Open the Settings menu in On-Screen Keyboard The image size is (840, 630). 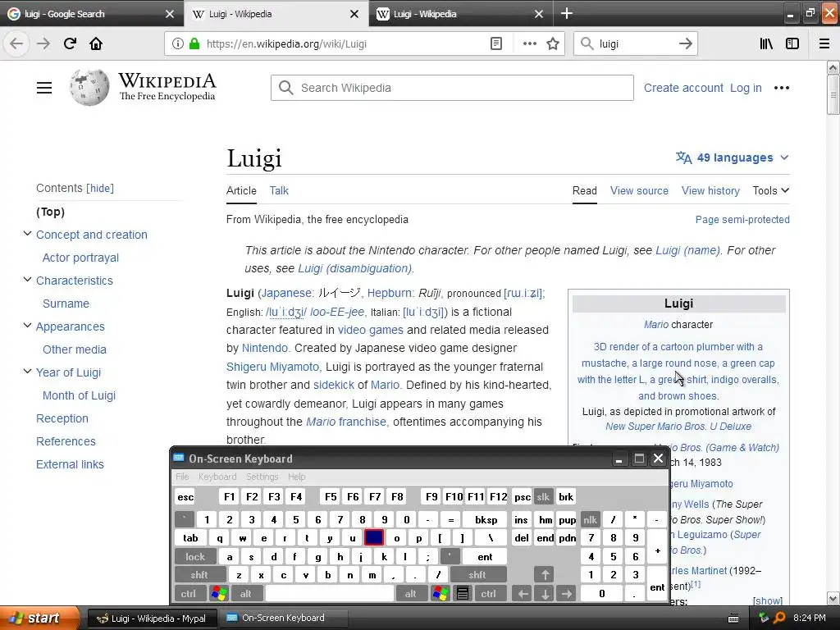[262, 477]
